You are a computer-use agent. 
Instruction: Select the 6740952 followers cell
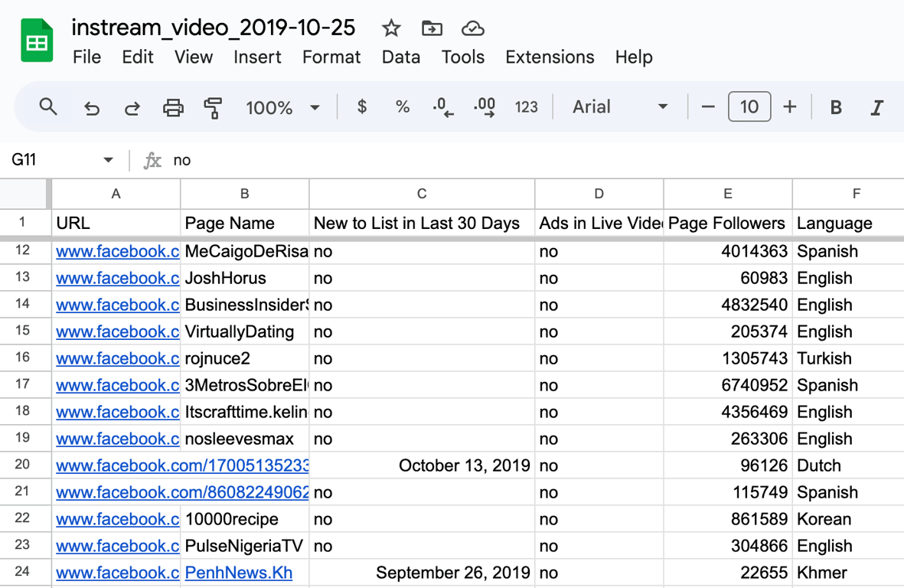728,385
